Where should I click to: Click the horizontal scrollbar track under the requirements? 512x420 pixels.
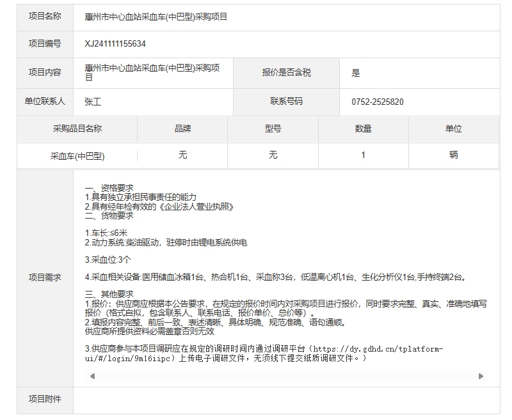click(x=286, y=377)
